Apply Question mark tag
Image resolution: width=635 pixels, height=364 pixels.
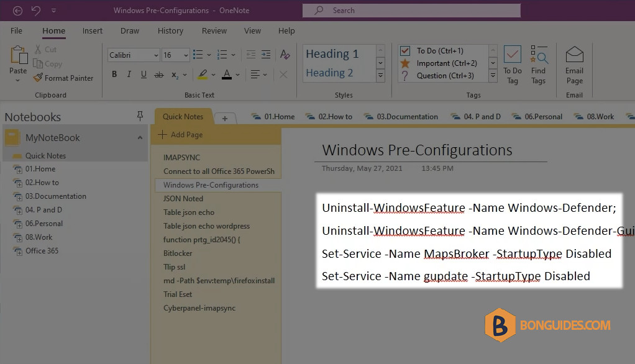[x=404, y=75]
